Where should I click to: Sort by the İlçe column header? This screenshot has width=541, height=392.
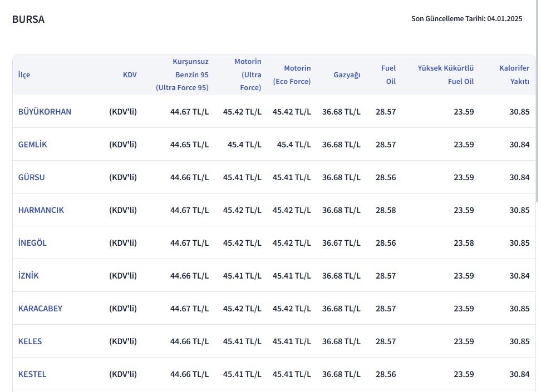pos(24,75)
